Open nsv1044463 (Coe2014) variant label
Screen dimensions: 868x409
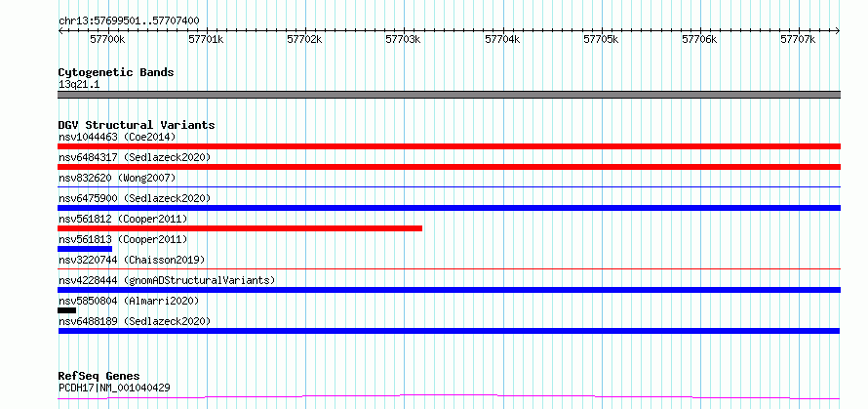[117, 137]
